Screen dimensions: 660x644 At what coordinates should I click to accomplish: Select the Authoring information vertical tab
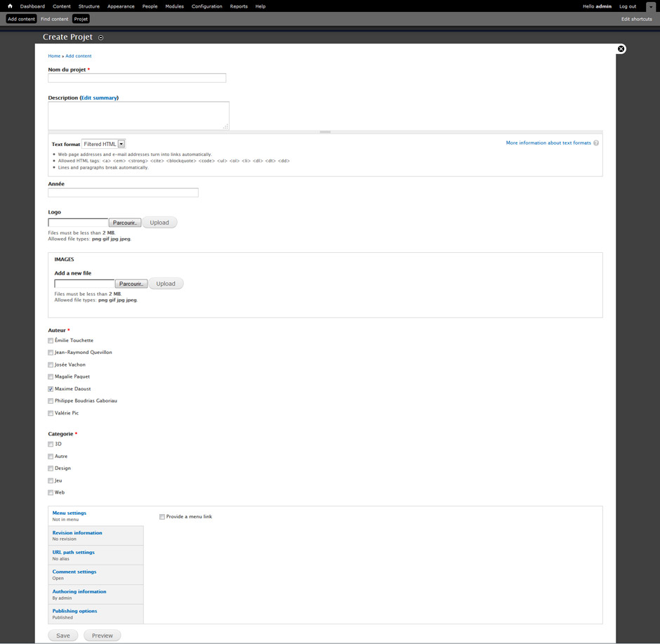95,595
